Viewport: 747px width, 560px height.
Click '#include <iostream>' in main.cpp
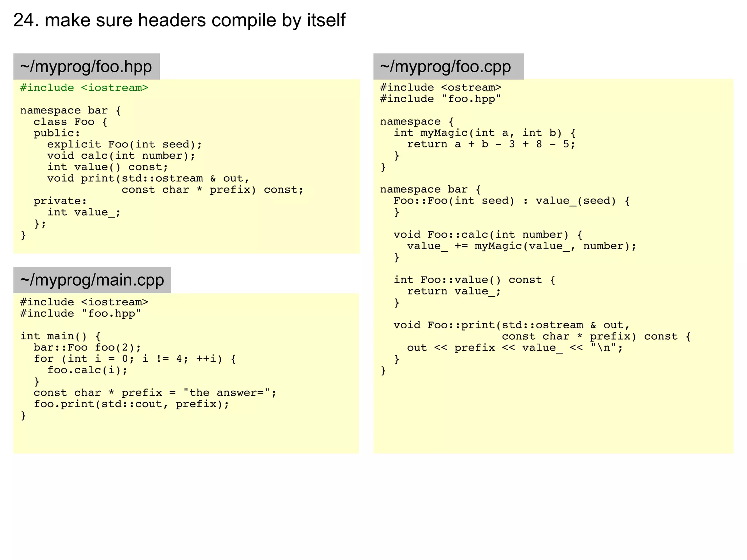[84, 302]
